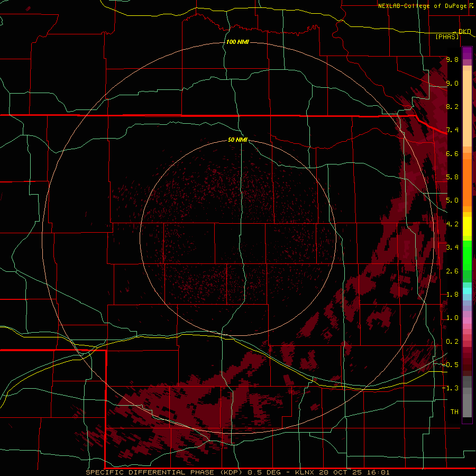Click the 6.6 value on the color scale
The height and width of the screenshot is (476, 476).
click(x=452, y=153)
